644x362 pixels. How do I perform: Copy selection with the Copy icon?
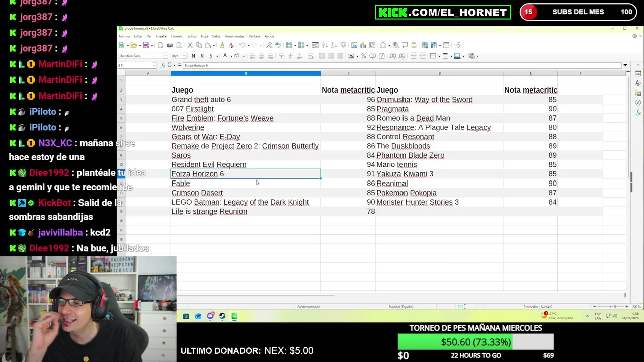(199, 45)
